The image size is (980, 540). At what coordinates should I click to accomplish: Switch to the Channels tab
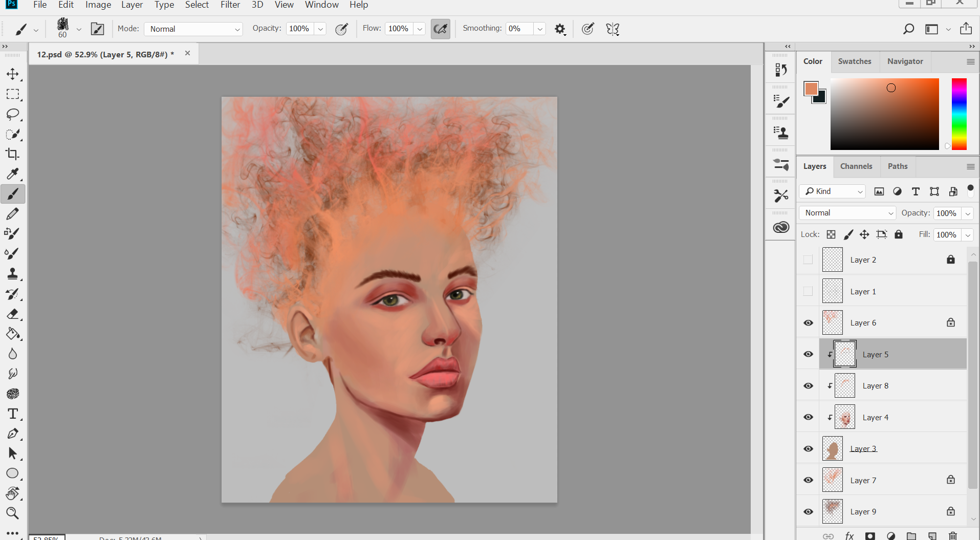[x=856, y=166]
